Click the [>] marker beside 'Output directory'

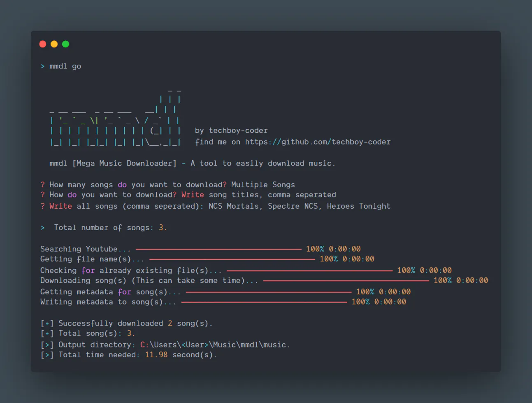click(47, 345)
